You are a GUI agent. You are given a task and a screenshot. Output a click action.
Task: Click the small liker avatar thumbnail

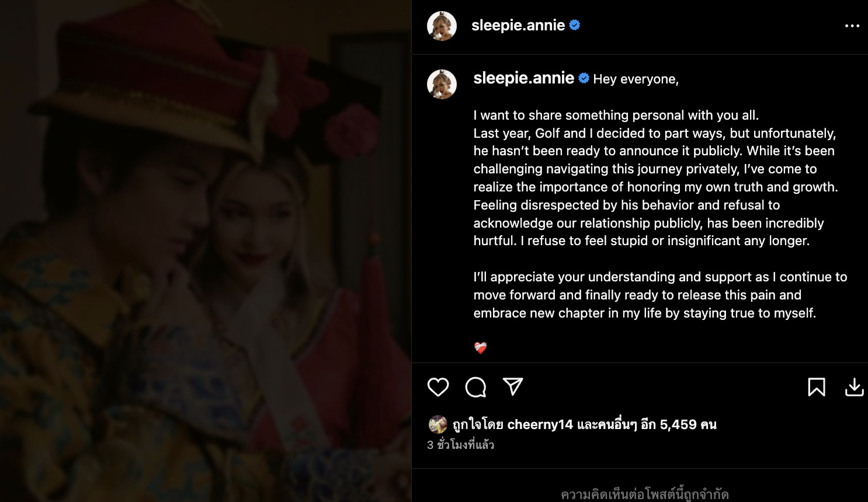[x=438, y=424]
